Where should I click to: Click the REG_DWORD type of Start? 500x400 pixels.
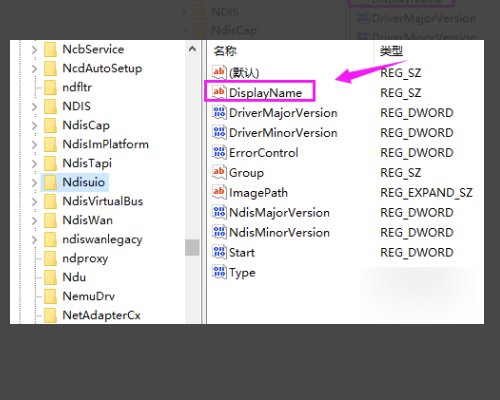tap(417, 252)
